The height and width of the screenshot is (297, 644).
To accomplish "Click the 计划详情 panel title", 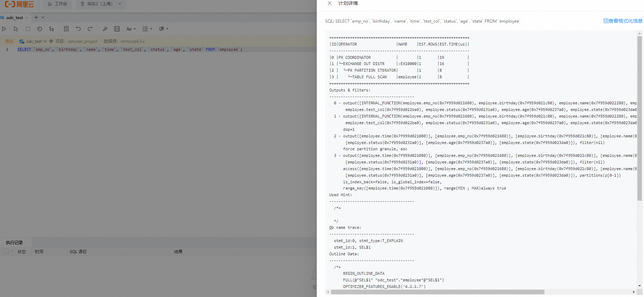I will (x=348, y=3).
